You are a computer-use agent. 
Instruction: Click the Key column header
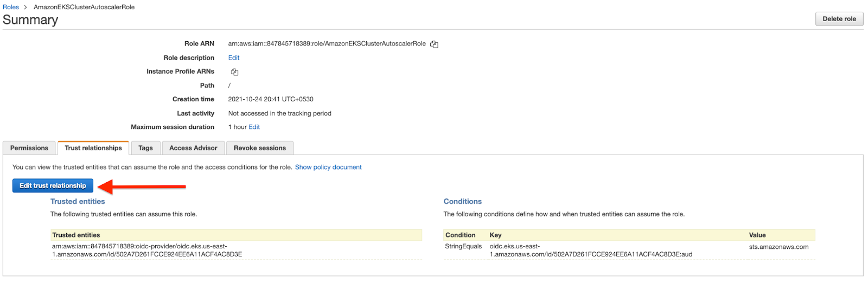495,235
